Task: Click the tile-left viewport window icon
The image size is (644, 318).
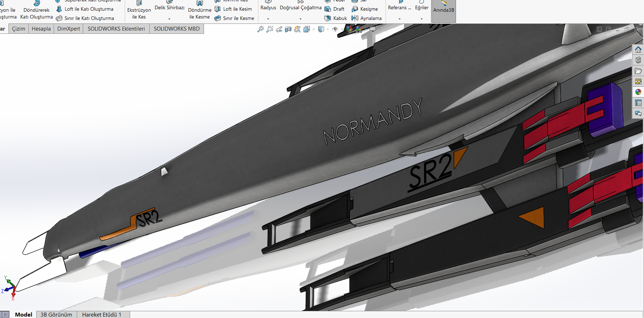Action: point(599,29)
